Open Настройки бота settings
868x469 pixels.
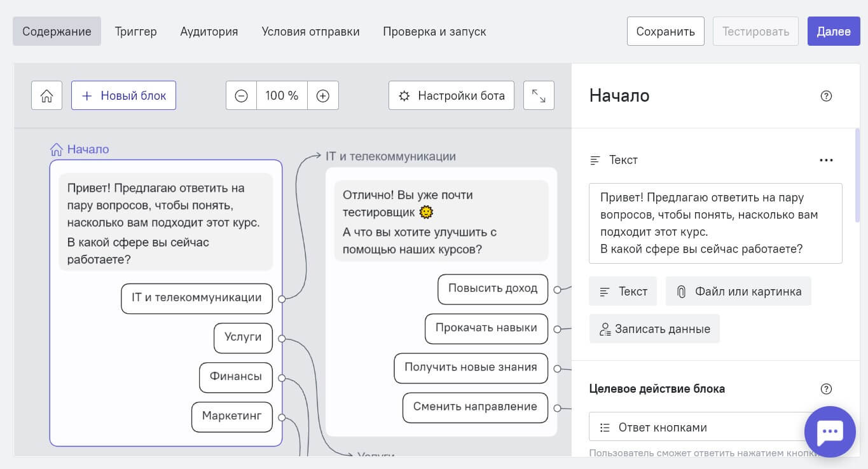click(x=451, y=95)
